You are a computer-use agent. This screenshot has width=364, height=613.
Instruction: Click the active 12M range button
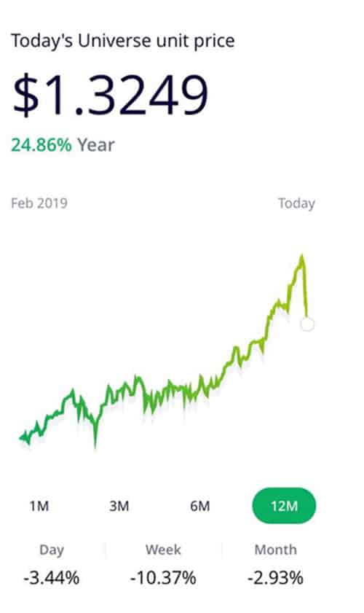click(284, 506)
